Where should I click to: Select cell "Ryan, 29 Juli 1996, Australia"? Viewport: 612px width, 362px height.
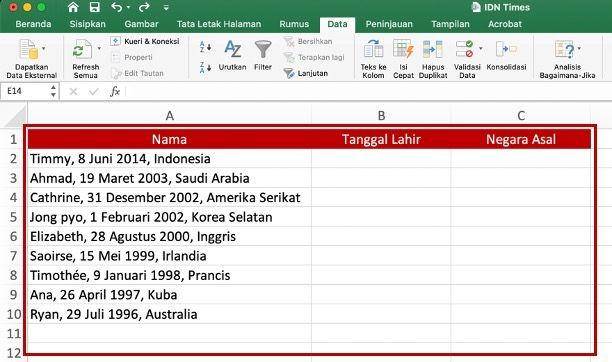click(x=169, y=314)
